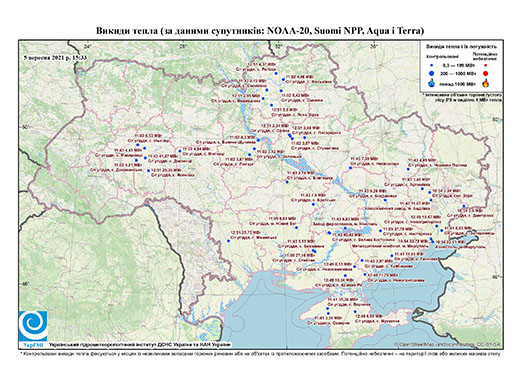The height and width of the screenshot is (368, 520).
Task: Select the orange flame icon in legend
Action: coord(486,83)
